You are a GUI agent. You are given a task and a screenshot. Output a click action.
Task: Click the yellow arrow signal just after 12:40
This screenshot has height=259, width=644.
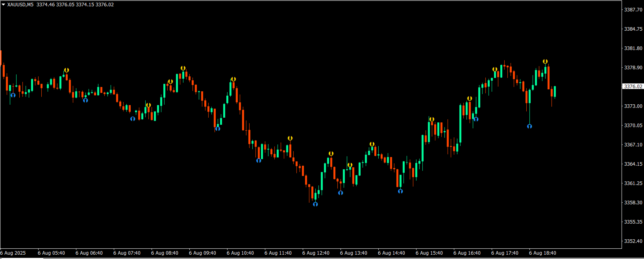click(331, 154)
